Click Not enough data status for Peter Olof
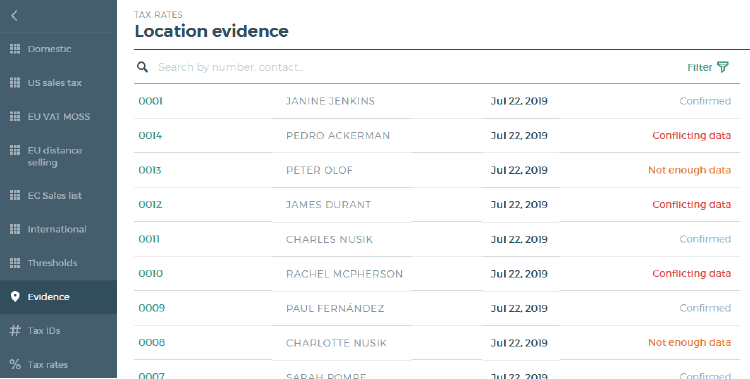 pos(689,170)
